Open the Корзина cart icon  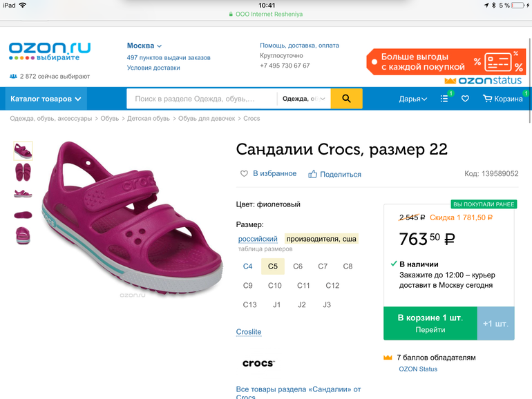(488, 99)
